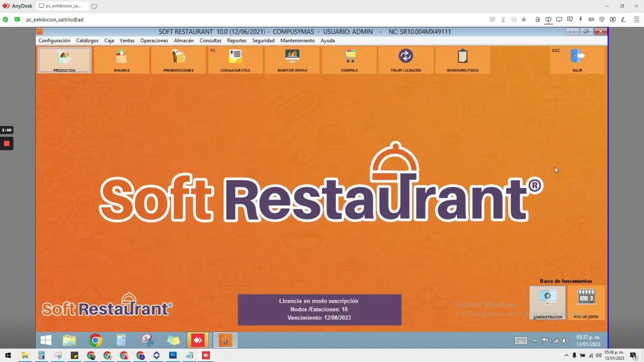Open the Caja menu
This screenshot has width=644, height=362.
tap(109, 41)
